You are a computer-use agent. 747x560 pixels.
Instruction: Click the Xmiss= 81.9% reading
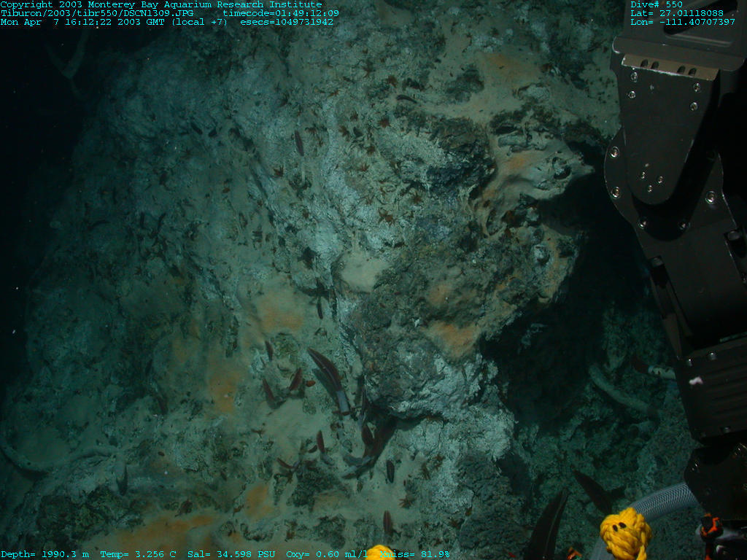tap(422, 554)
